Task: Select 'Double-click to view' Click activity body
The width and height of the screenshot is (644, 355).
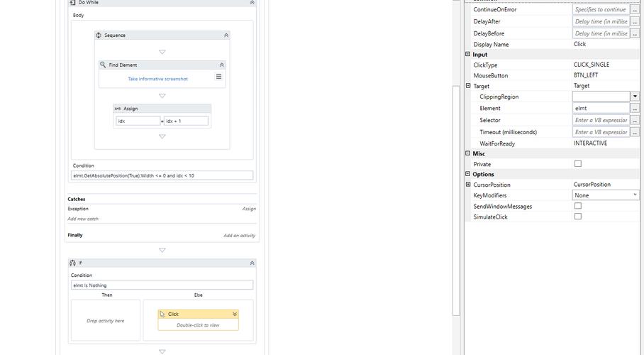Action: (198, 325)
